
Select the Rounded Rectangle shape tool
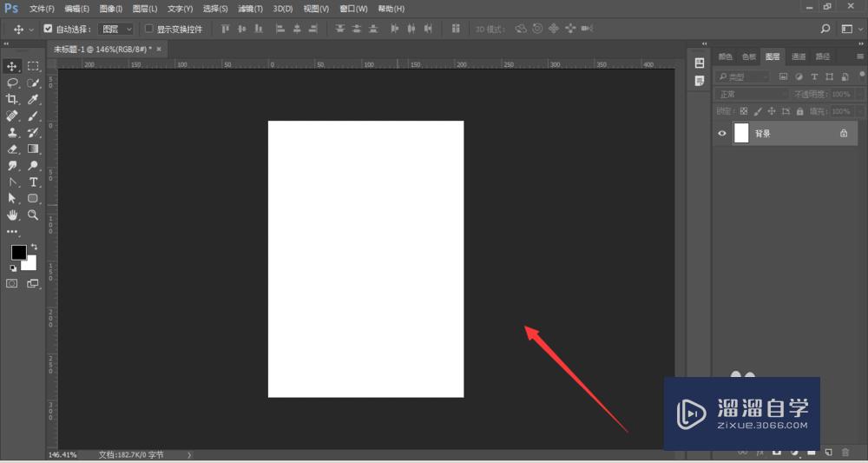pyautogui.click(x=33, y=198)
